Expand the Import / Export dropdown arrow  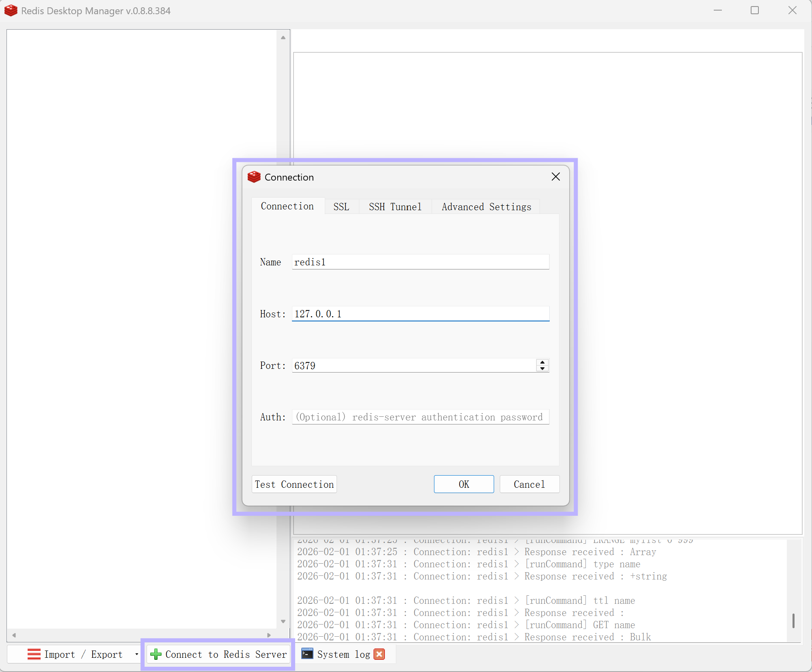tap(136, 655)
